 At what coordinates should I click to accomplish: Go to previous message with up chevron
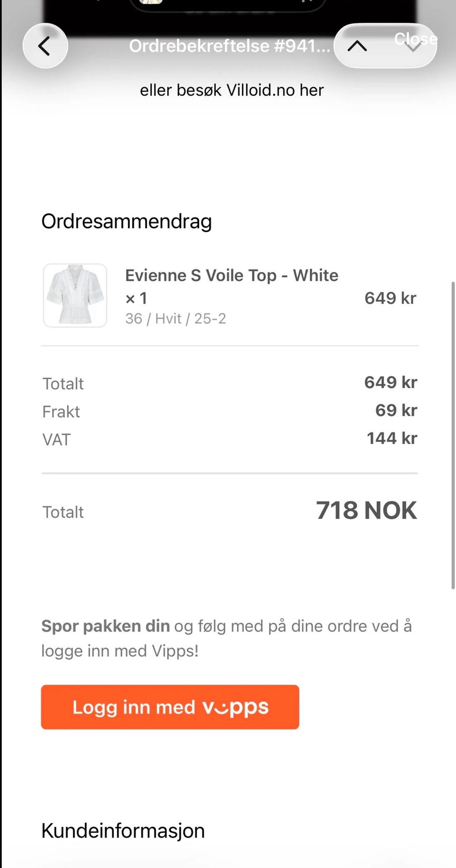(x=357, y=46)
